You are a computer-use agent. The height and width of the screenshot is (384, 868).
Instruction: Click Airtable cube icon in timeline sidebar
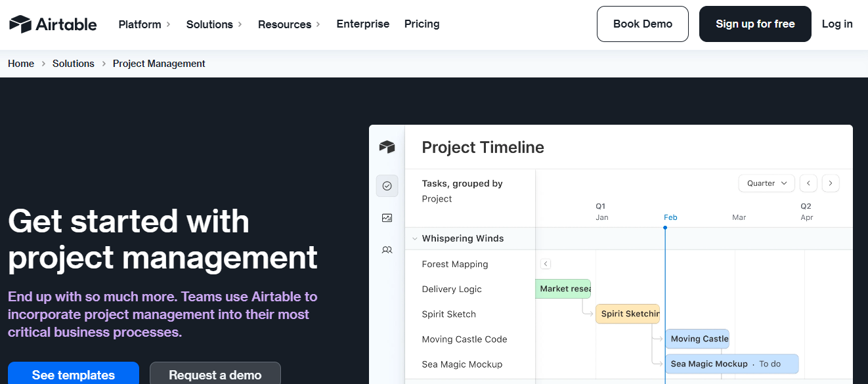point(387,147)
